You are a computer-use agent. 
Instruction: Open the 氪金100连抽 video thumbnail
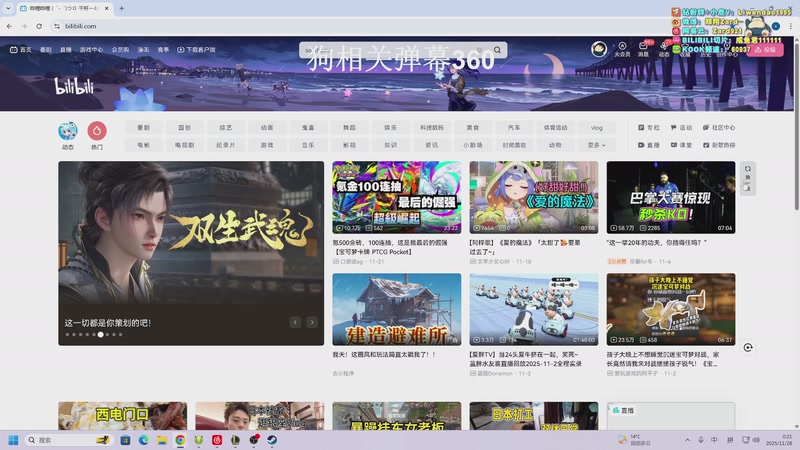(x=396, y=197)
